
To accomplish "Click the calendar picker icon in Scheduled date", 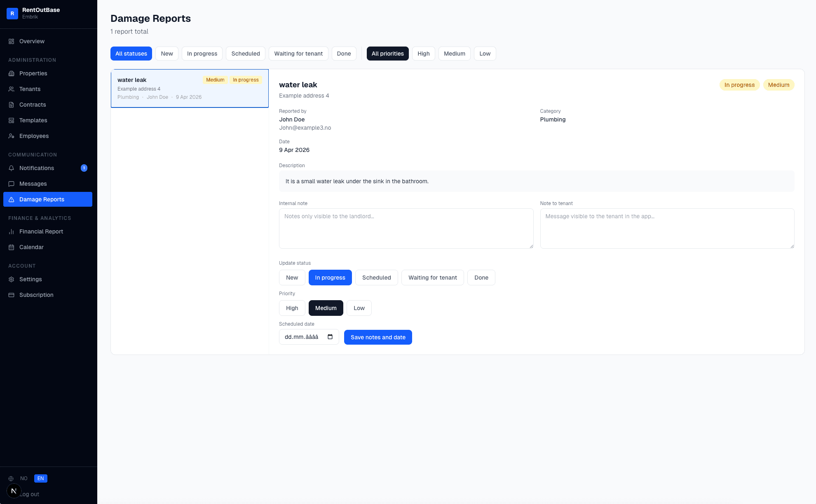I will tap(330, 337).
